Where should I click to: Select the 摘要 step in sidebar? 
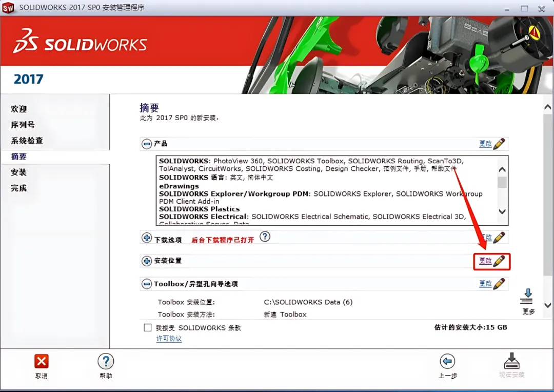19,156
